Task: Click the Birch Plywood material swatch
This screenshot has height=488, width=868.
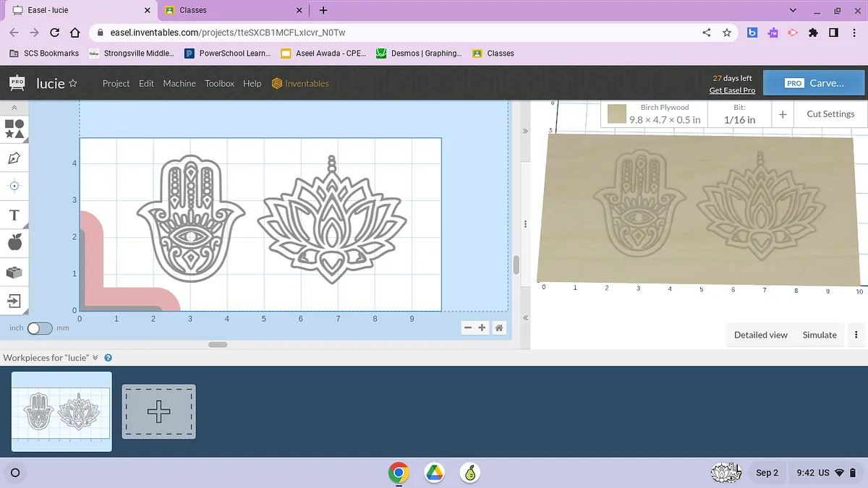Action: pyautogui.click(x=617, y=114)
